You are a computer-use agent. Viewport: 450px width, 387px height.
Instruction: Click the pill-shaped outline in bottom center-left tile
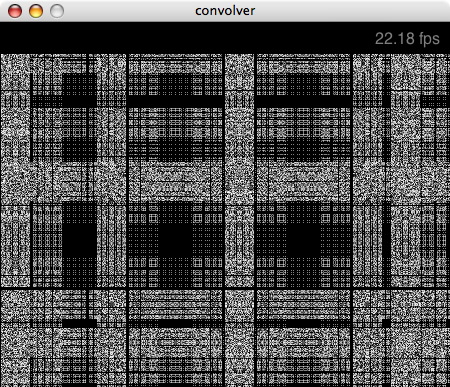(x=175, y=342)
